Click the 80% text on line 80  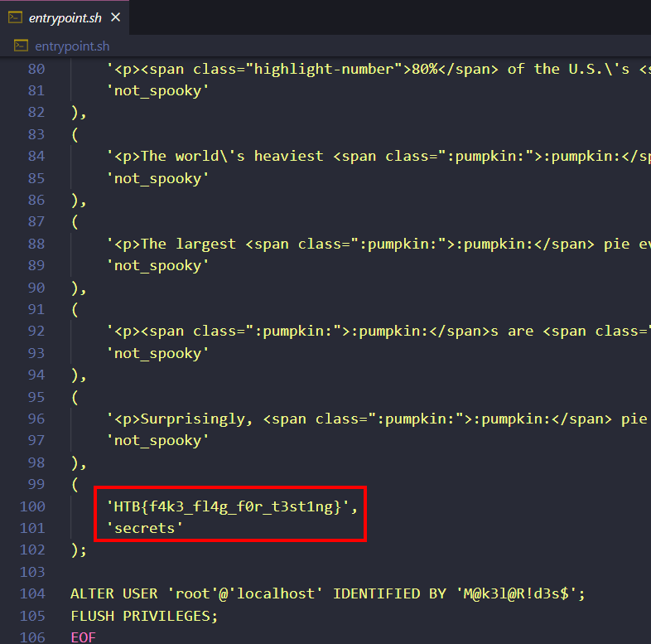(421, 69)
